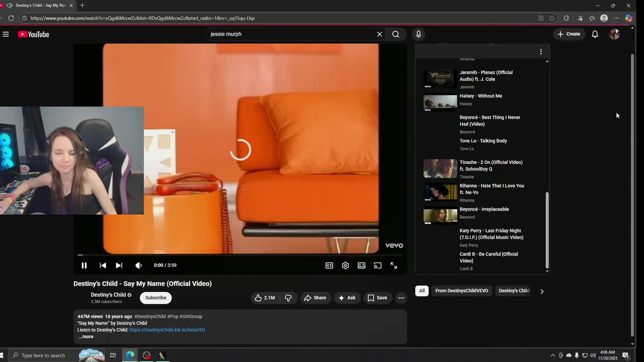Open Copilot in the browser toolbar
The image size is (644, 362).
(x=628, y=18)
